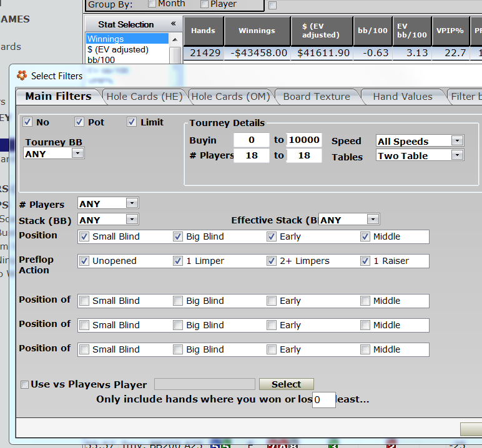The image size is (482, 448).
Task: Switch to Main Filters tab
Action: coord(59,97)
